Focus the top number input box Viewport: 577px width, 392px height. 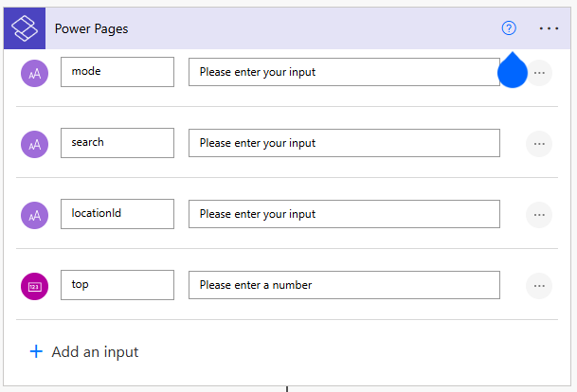point(345,285)
